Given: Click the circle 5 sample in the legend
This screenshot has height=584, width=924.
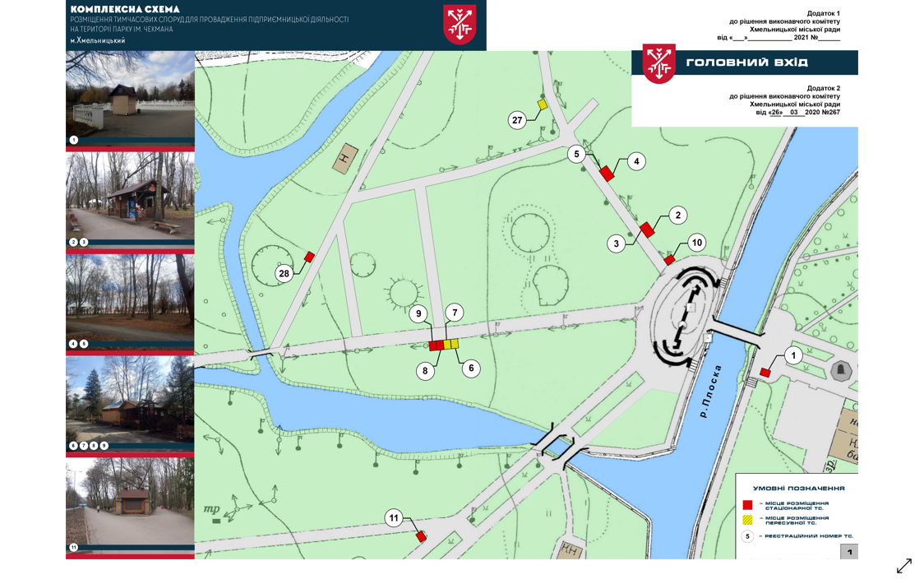Looking at the screenshot, I should coord(747,536).
